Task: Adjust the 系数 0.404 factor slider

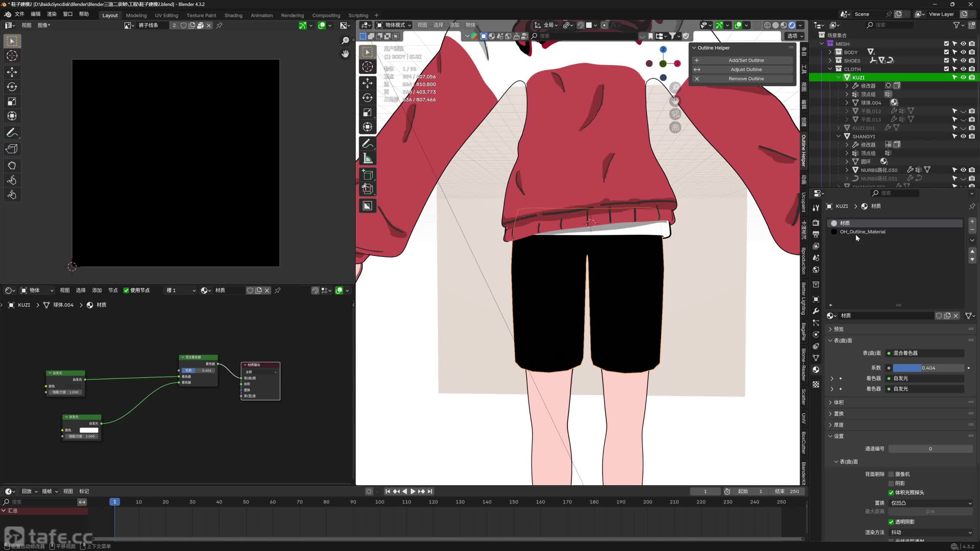Action: coord(928,368)
